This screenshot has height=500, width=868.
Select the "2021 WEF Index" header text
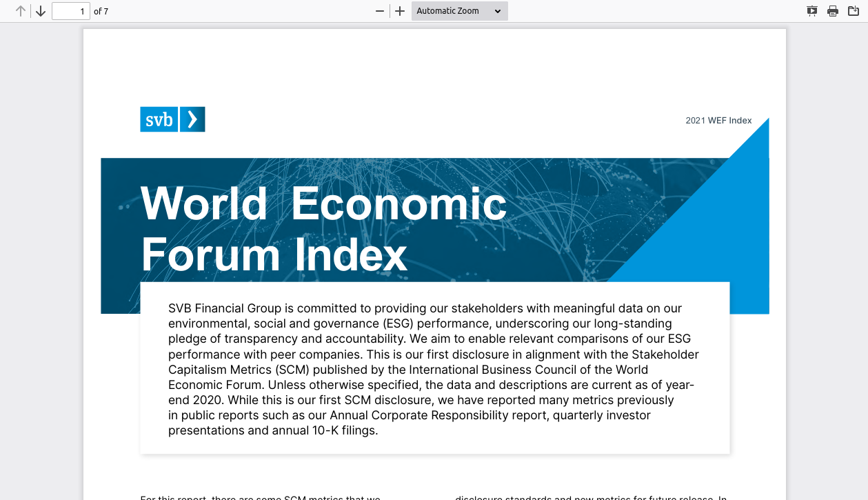pyautogui.click(x=718, y=121)
